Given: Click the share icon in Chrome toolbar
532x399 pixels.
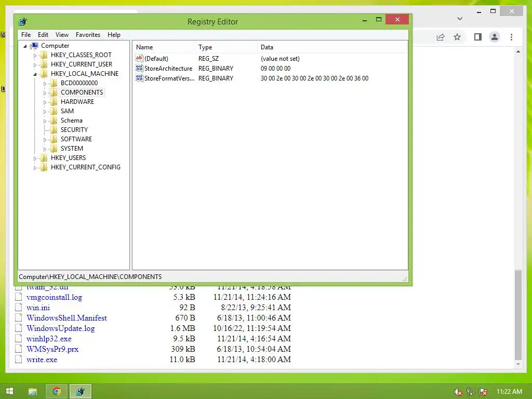Looking at the screenshot, I should (441, 37).
